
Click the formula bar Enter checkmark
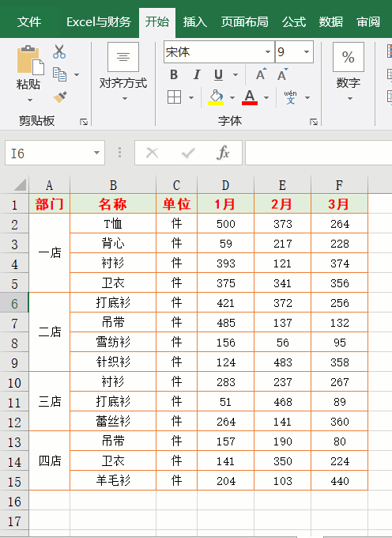(x=188, y=153)
